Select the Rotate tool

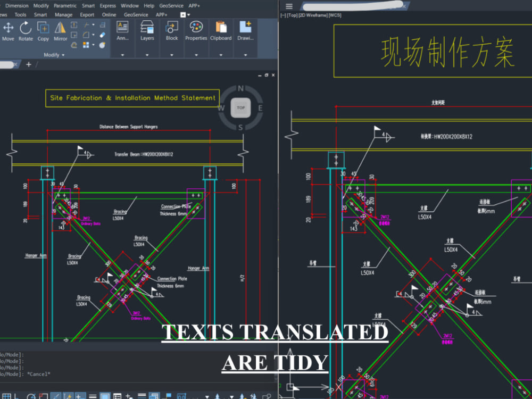(26, 31)
